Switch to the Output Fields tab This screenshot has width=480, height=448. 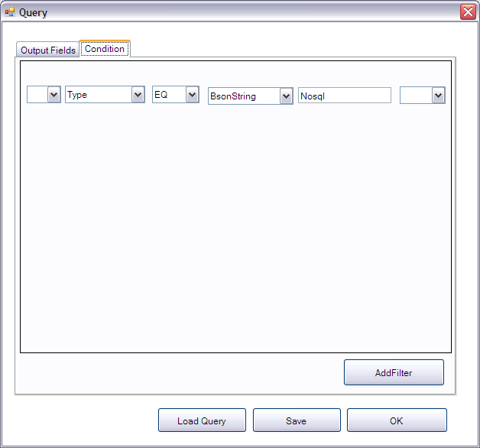point(47,50)
